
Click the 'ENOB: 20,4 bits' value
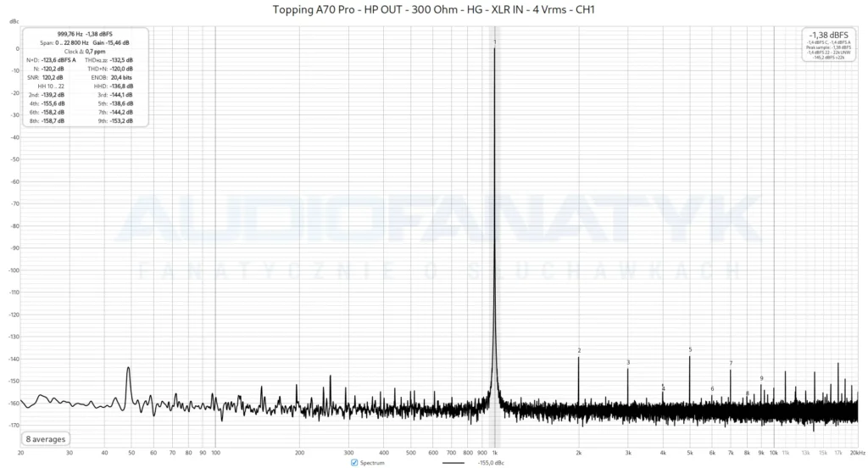pyautogui.click(x=112, y=77)
